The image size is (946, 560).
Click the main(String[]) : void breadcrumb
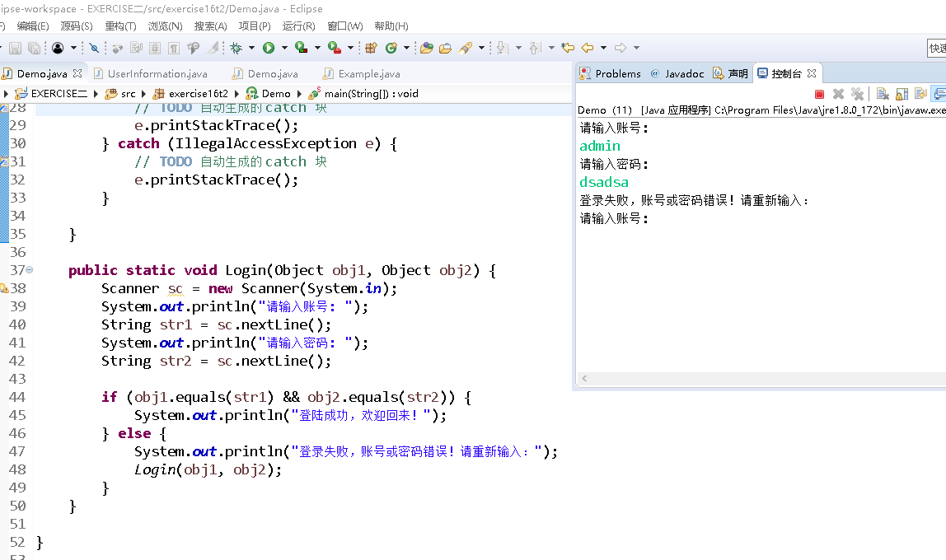pyautogui.click(x=363, y=93)
